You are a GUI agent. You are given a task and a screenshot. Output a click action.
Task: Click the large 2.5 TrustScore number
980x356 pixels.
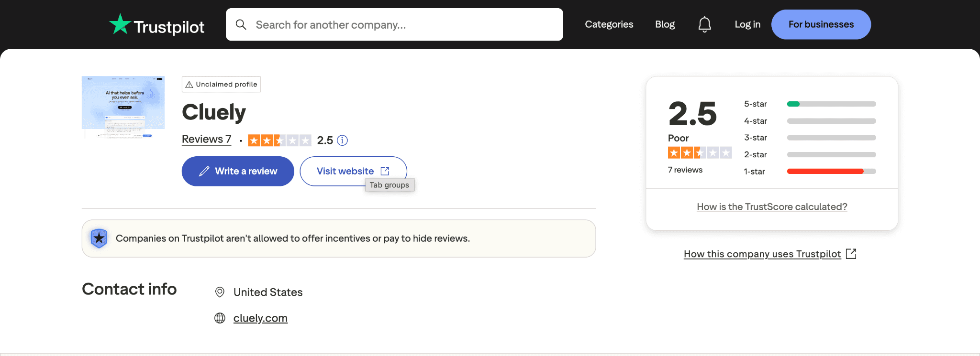692,114
